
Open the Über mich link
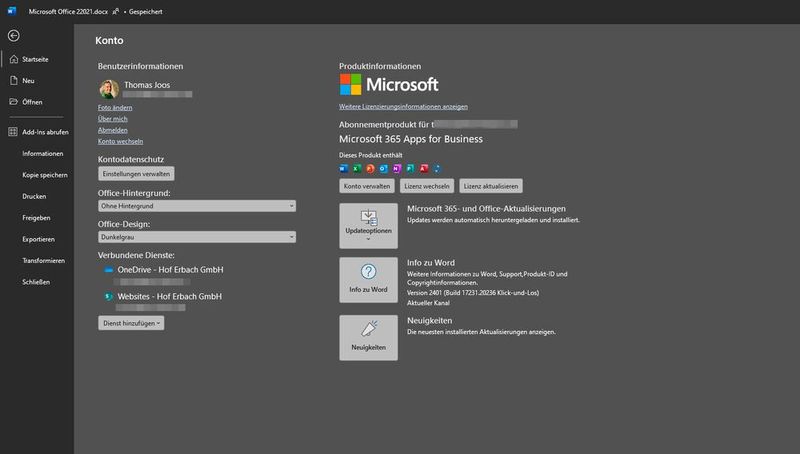(x=113, y=119)
